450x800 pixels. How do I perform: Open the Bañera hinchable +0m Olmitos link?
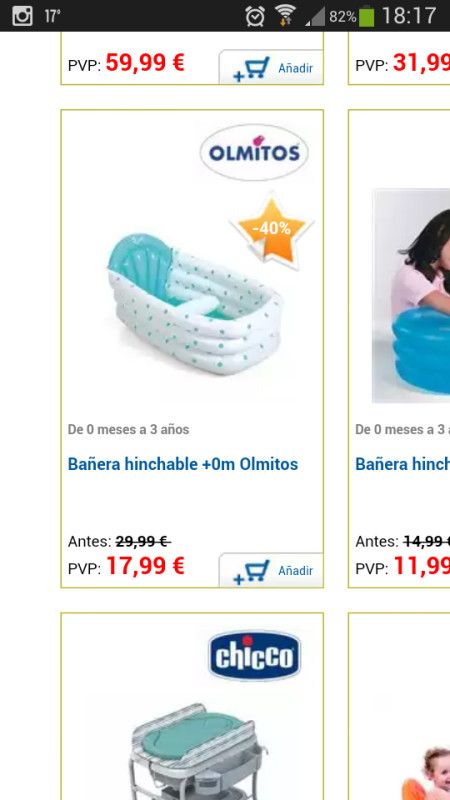pos(183,464)
